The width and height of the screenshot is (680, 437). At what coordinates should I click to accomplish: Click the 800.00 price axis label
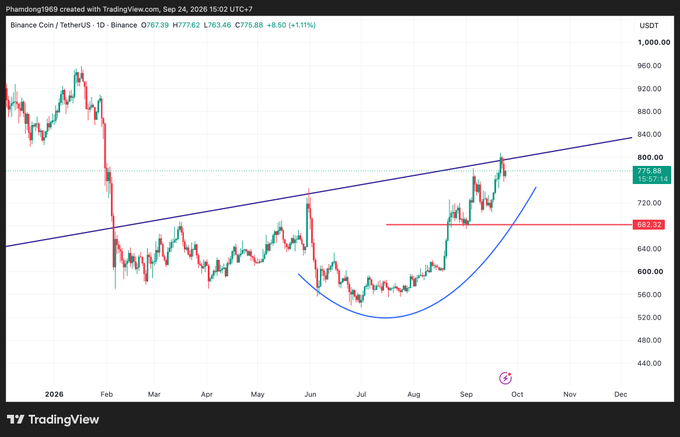point(649,157)
